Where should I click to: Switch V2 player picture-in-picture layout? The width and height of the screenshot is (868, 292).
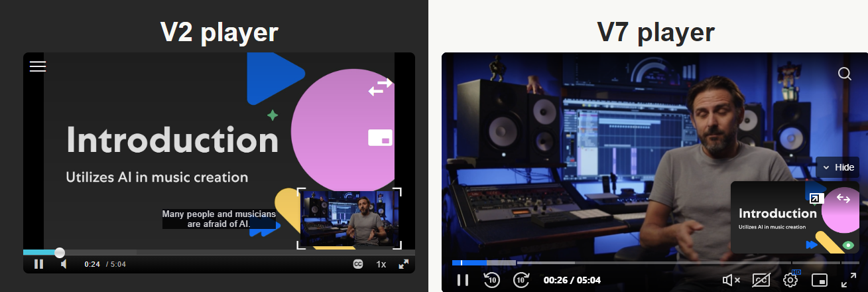point(380,137)
